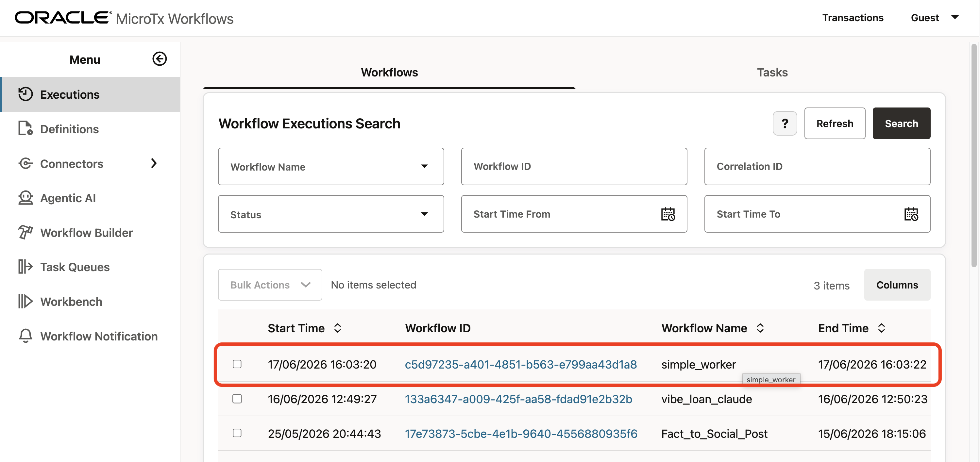The width and height of the screenshot is (980, 462).
Task: Click the "Workflow Executions Search" heading
Action: pyautogui.click(x=309, y=123)
